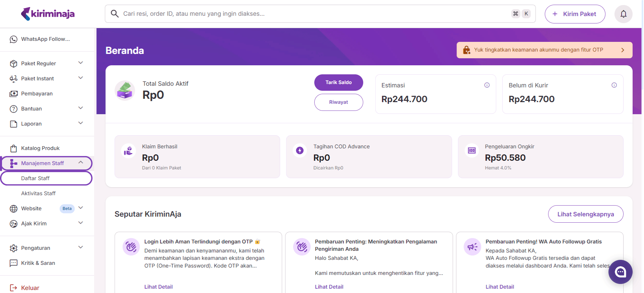This screenshot has height=293, width=644.
Task: Click the Keluar logout icon
Action: (x=13, y=288)
